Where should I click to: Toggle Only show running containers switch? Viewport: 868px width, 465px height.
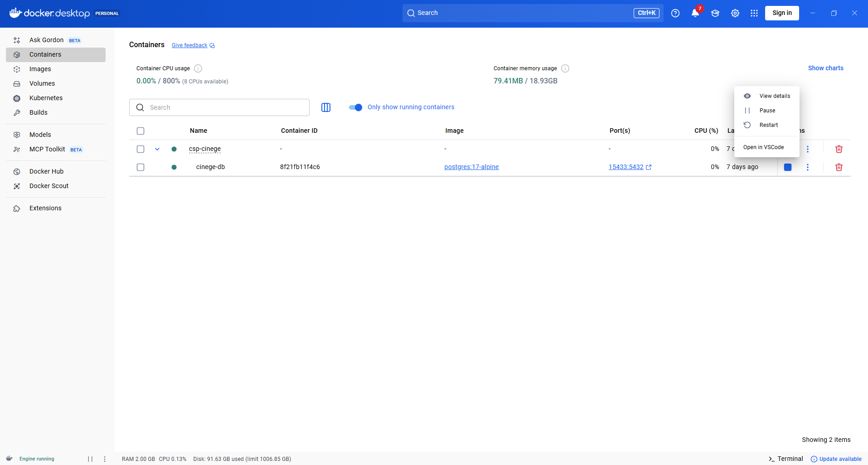355,107
